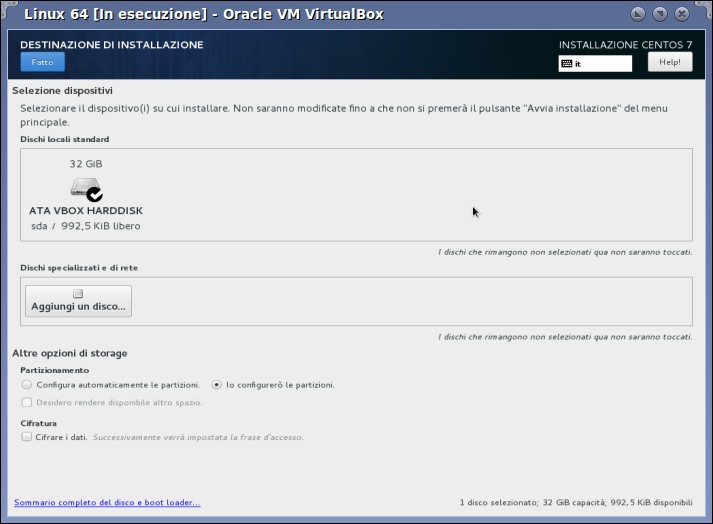This screenshot has height=524, width=713.
Task: Open the 'it' keyboard layout selector
Action: coord(595,64)
